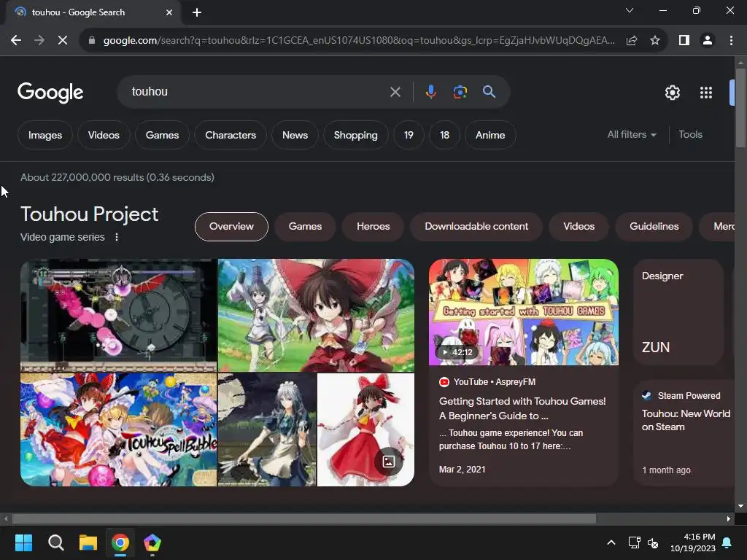Image resolution: width=747 pixels, height=560 pixels.
Task: Click the forward navigation arrow
Action: (39, 41)
